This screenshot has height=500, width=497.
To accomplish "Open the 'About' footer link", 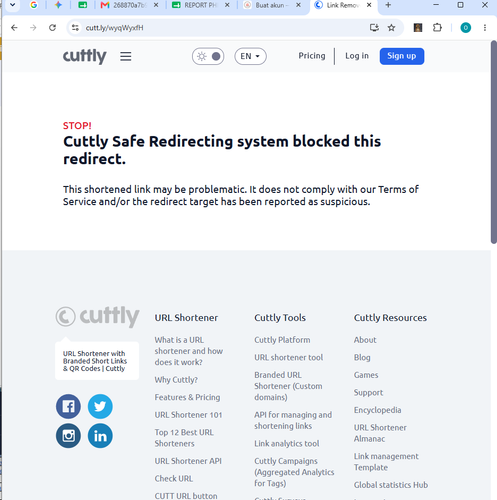I will (x=365, y=340).
